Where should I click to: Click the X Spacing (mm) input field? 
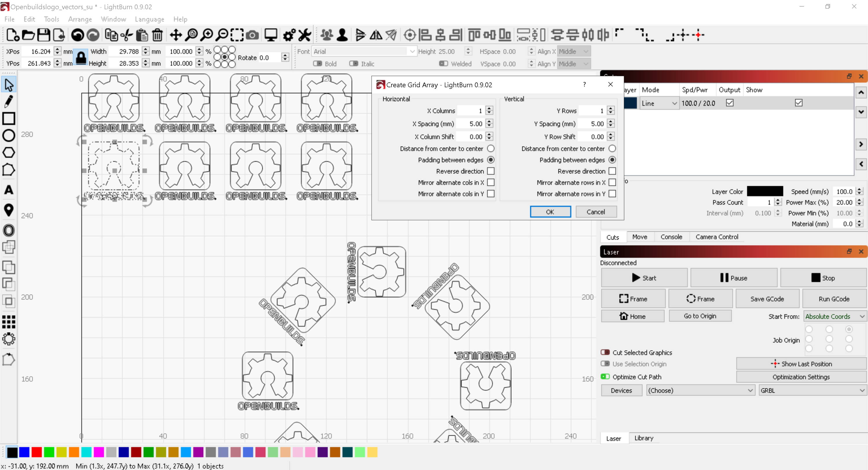[471, 124]
